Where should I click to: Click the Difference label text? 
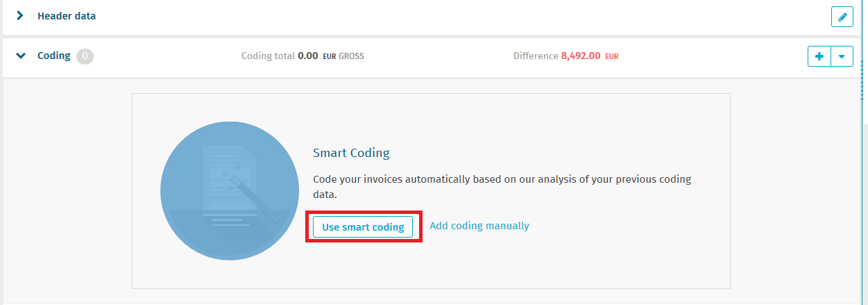[536, 56]
